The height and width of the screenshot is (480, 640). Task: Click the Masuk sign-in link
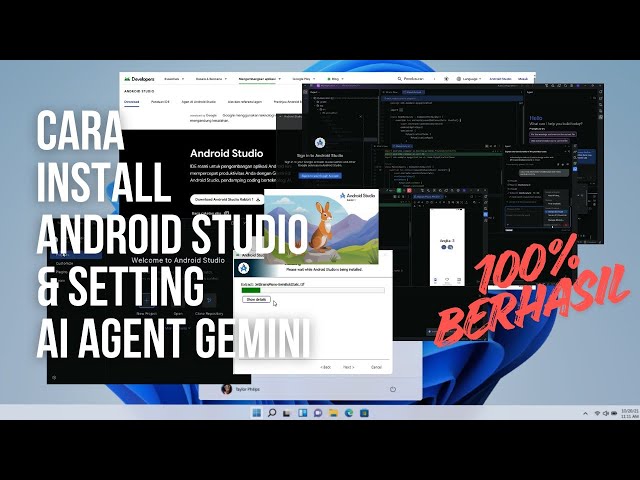(523, 79)
